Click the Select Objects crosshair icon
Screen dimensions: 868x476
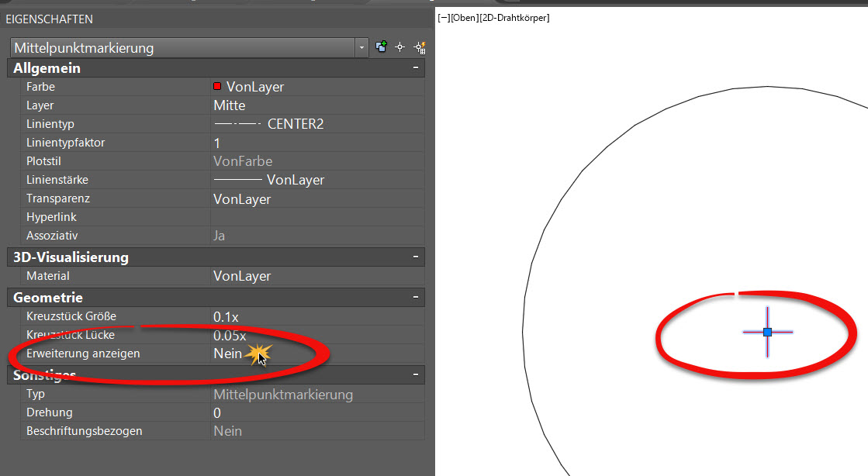pos(399,47)
